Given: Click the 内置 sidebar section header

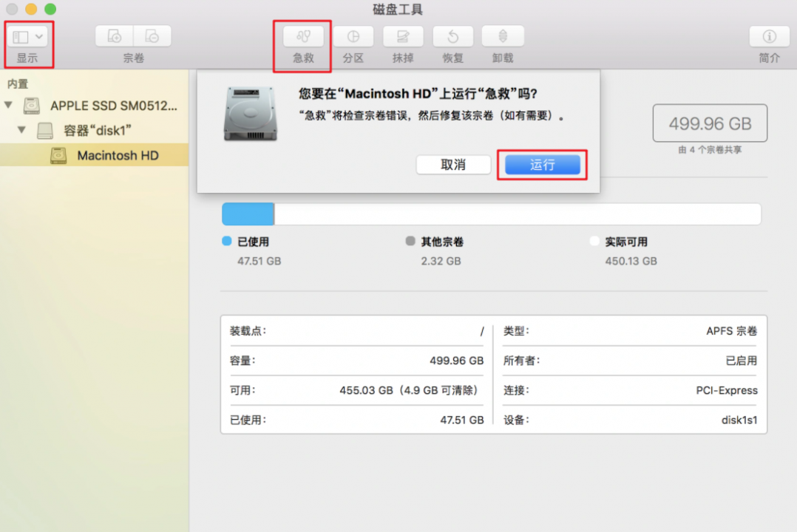Looking at the screenshot, I should point(18,83).
